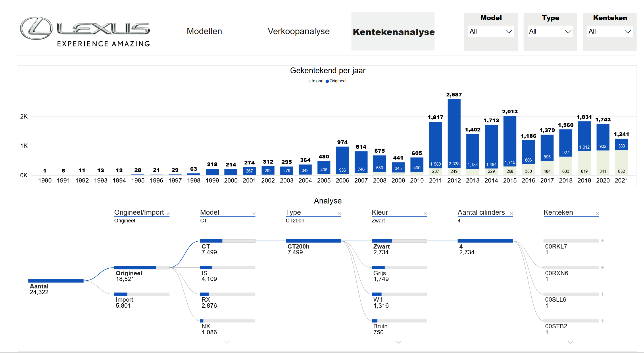The height and width of the screenshot is (353, 644).
Task: Remove the Origineel/Import level with its X
Action: click(168, 214)
